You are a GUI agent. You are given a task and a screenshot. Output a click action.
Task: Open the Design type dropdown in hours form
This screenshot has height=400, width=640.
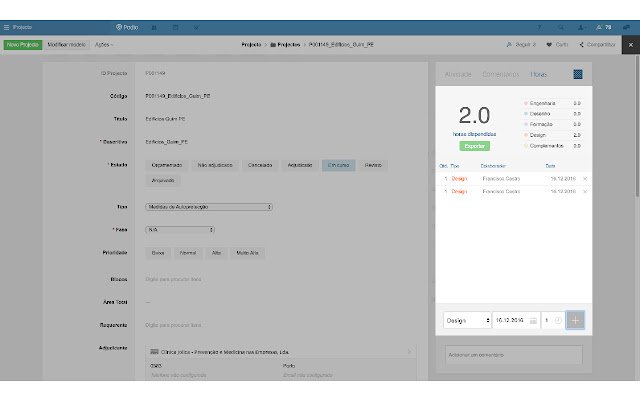pos(467,320)
